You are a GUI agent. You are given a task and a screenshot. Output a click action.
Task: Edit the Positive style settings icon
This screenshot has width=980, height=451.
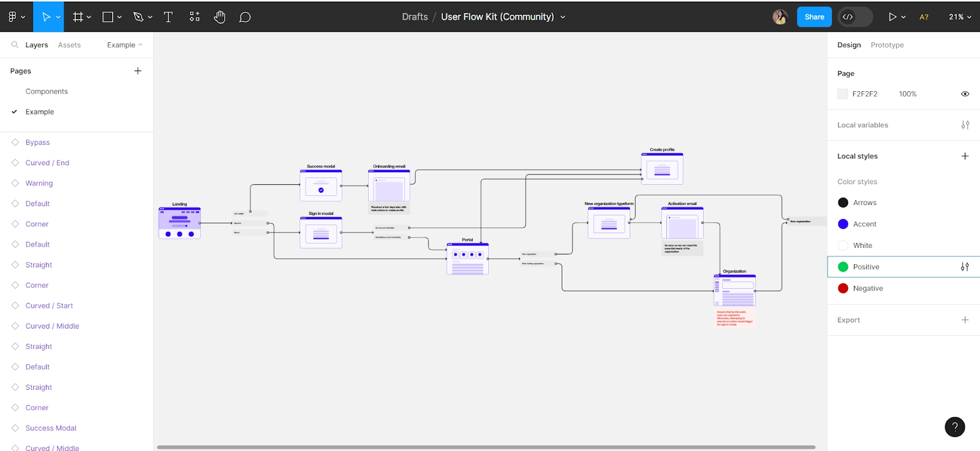click(965, 267)
